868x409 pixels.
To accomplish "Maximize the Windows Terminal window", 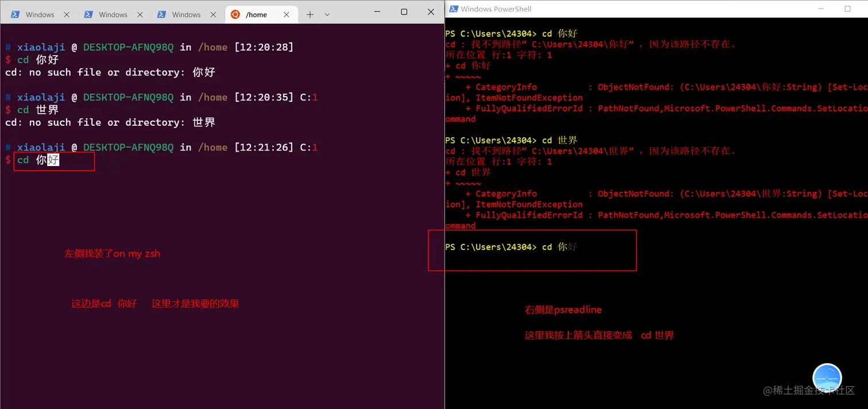I will (404, 11).
